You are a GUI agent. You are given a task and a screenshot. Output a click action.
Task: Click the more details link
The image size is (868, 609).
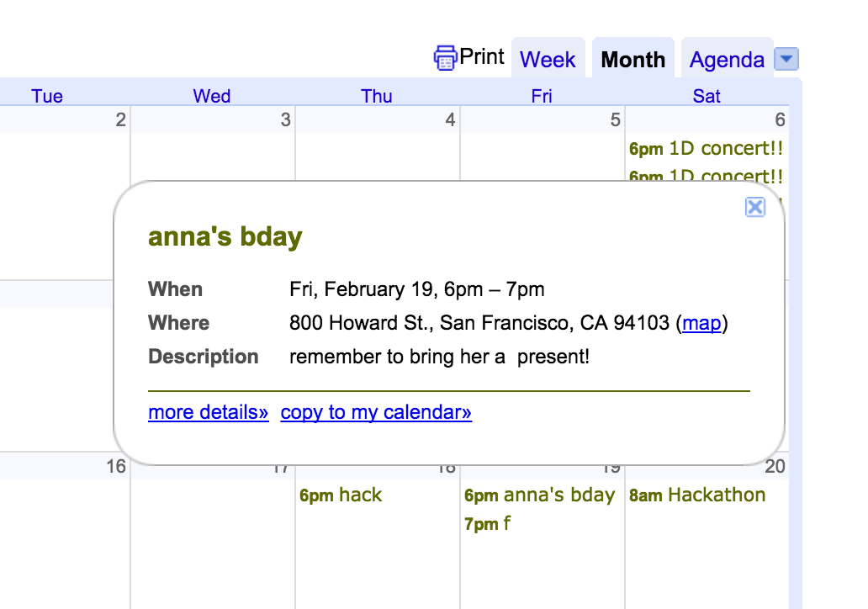coord(208,412)
